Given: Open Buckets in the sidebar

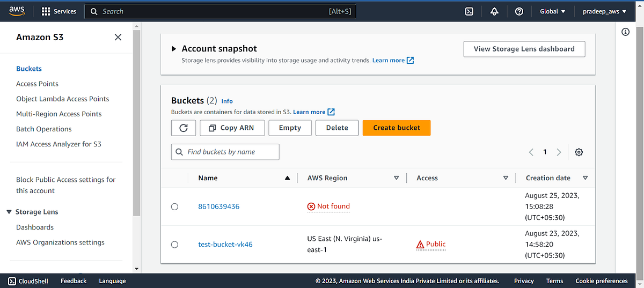Looking at the screenshot, I should pos(29,69).
